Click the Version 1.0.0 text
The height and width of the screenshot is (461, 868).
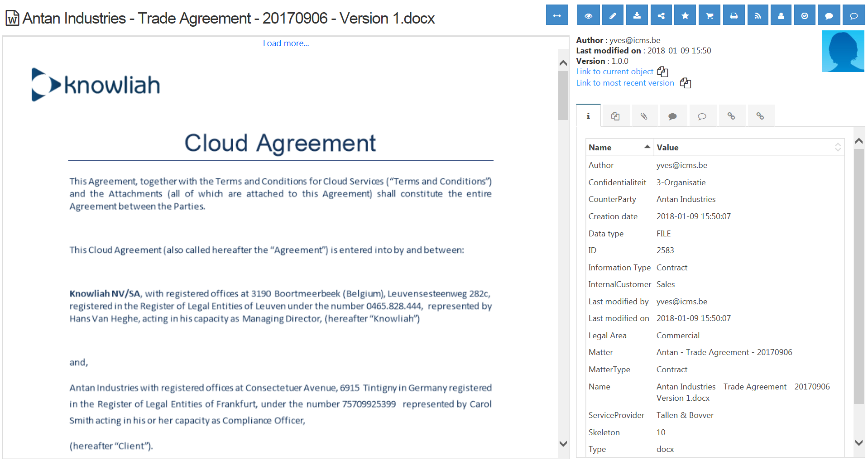coord(602,61)
